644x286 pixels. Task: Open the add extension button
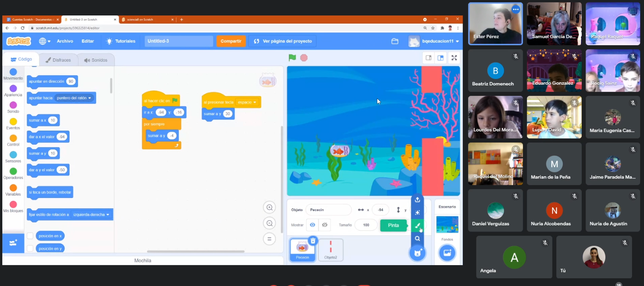coord(13,243)
